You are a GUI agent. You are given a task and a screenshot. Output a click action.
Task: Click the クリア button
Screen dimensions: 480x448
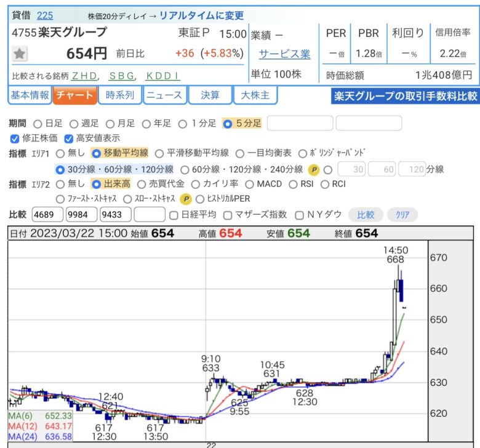point(402,215)
